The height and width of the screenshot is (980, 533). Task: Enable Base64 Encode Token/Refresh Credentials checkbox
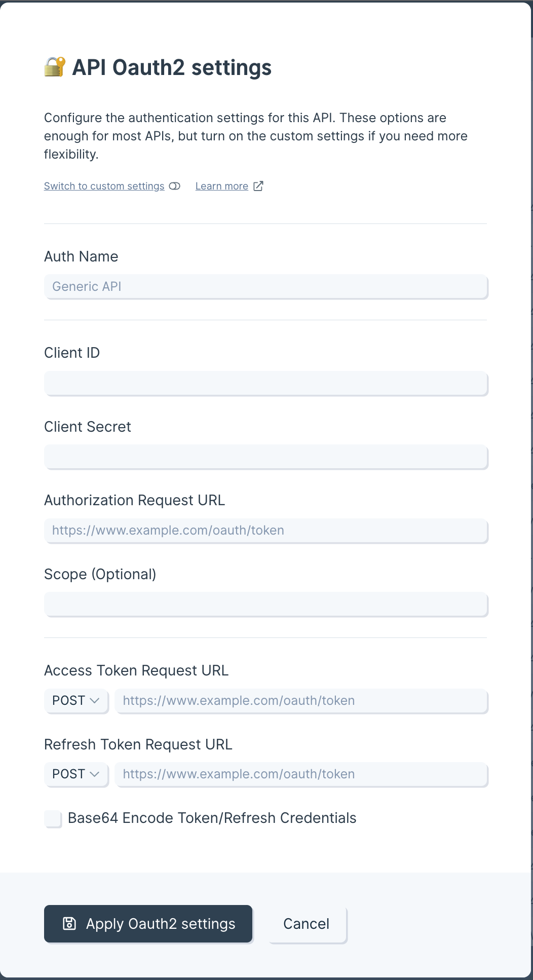coord(53,818)
